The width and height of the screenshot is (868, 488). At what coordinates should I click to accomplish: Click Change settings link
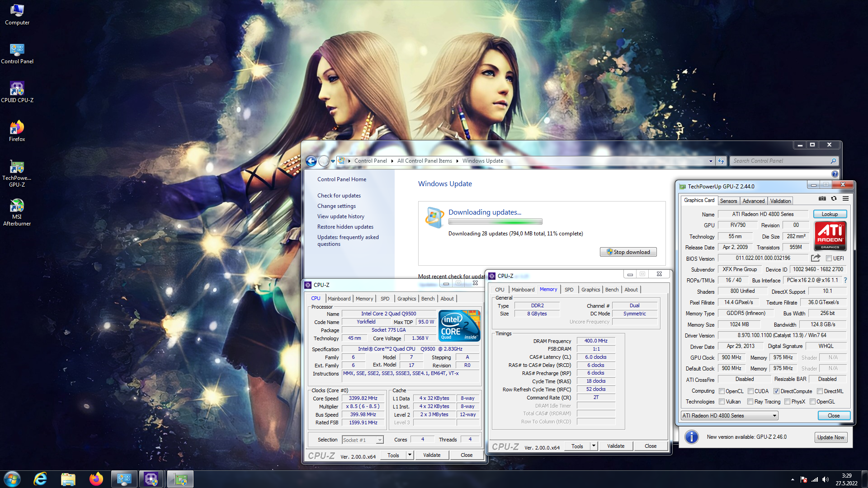[x=336, y=206]
